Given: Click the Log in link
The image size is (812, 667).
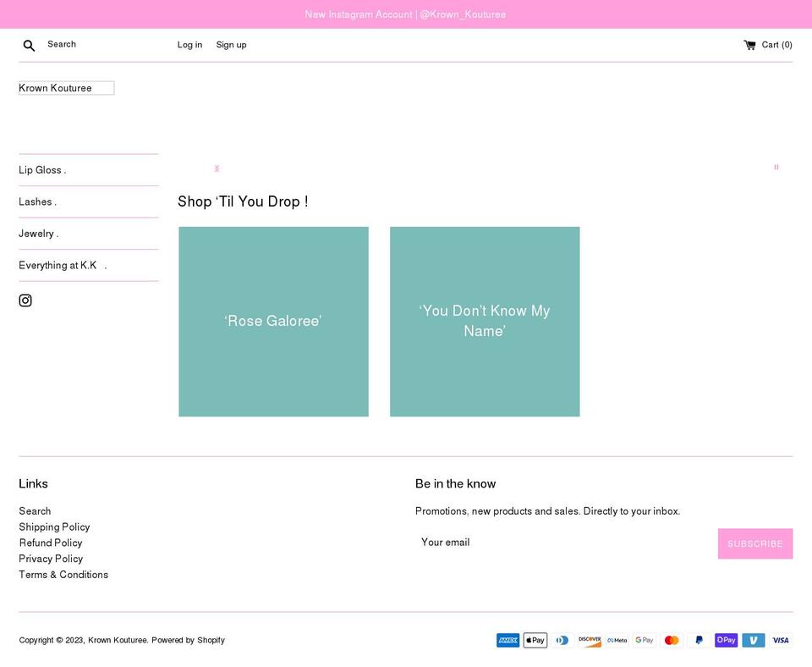Looking at the screenshot, I should (189, 45).
